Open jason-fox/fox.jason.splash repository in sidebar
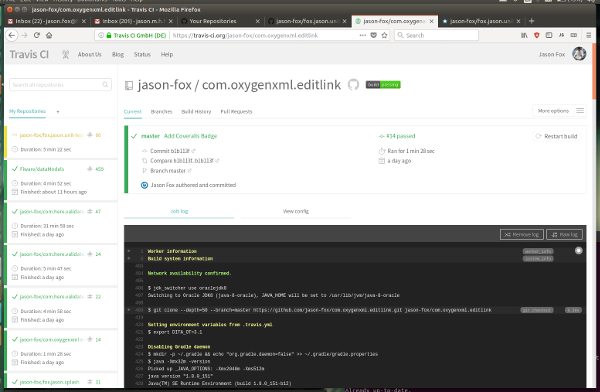 click(49, 382)
